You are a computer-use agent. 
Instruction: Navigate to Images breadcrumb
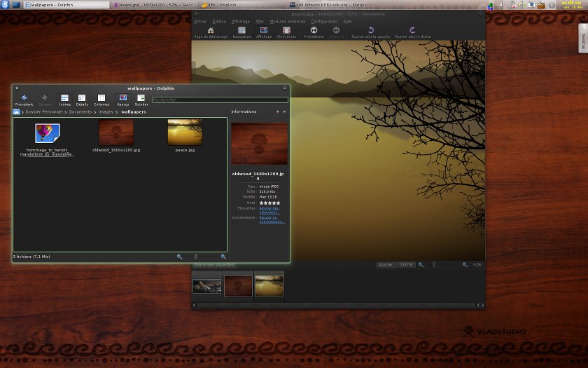point(106,112)
